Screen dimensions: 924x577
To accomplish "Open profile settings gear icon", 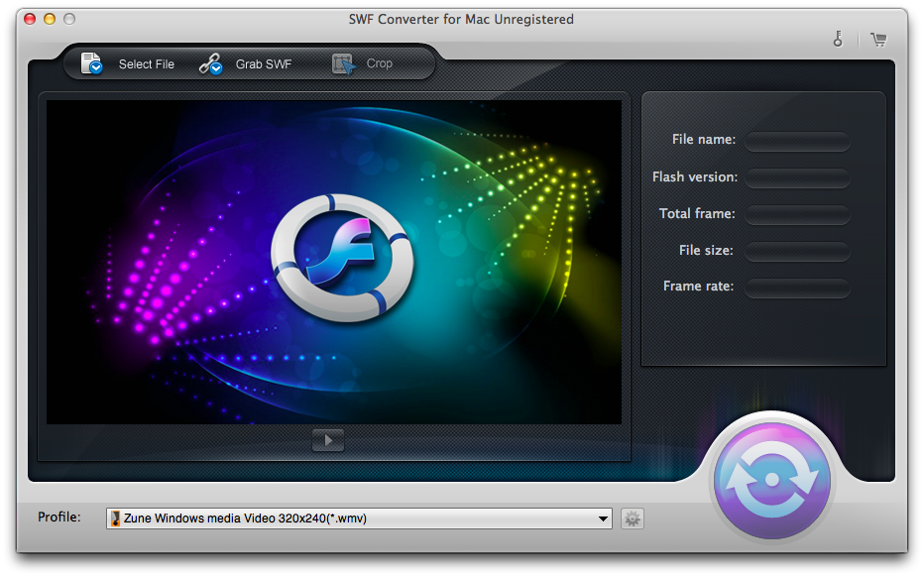I will tap(633, 519).
